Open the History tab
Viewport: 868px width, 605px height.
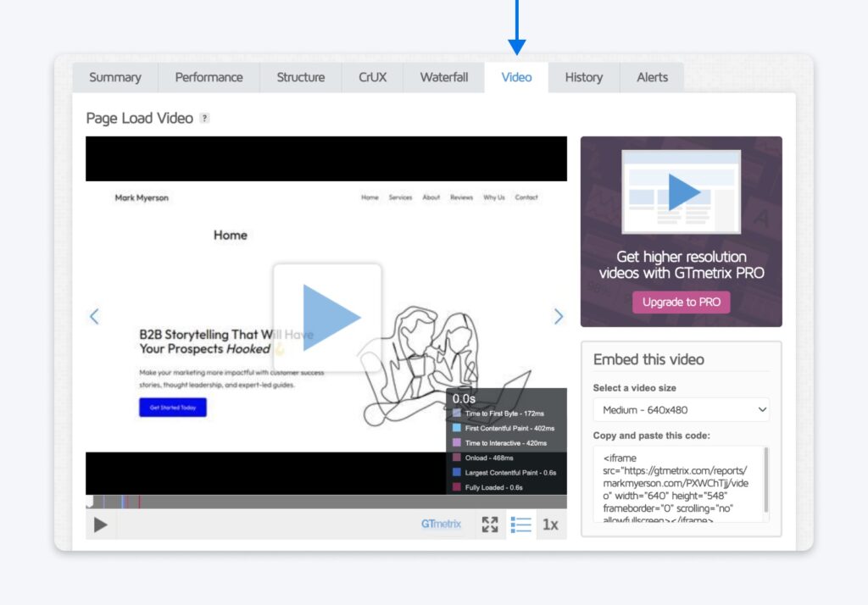(582, 77)
